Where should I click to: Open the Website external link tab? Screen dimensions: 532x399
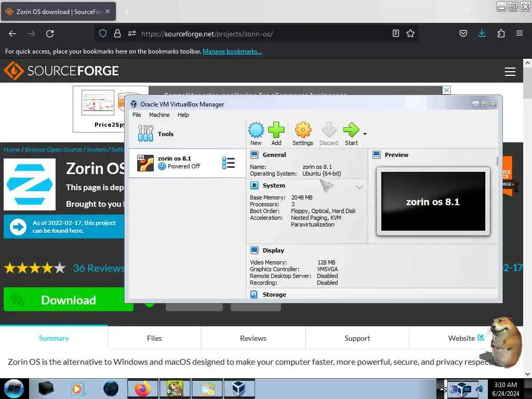(x=466, y=338)
